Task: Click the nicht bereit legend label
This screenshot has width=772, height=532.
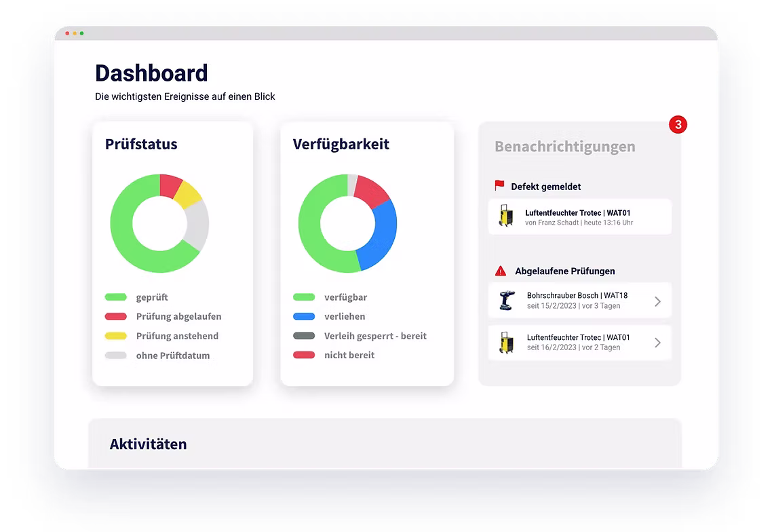Action: pos(349,355)
